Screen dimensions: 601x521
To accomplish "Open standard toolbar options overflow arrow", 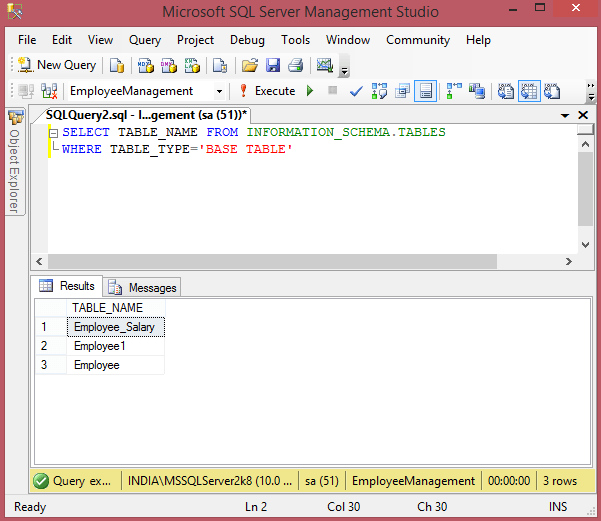I will point(344,67).
